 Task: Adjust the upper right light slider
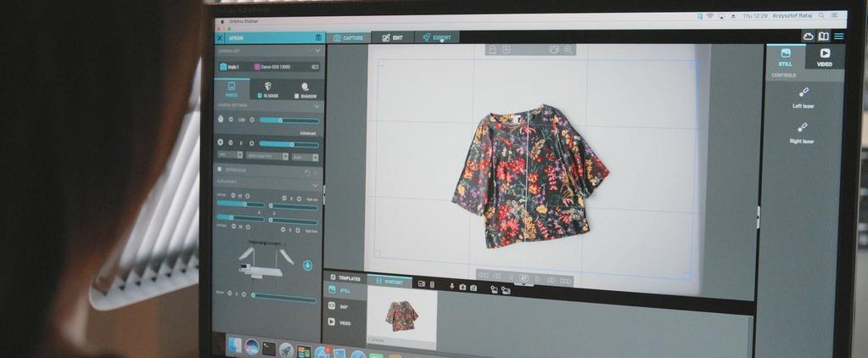point(293,206)
